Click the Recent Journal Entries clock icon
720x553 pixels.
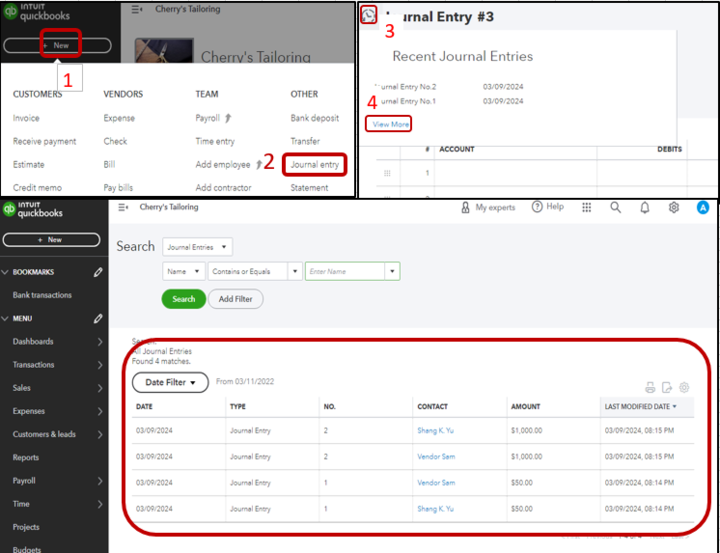pos(368,15)
